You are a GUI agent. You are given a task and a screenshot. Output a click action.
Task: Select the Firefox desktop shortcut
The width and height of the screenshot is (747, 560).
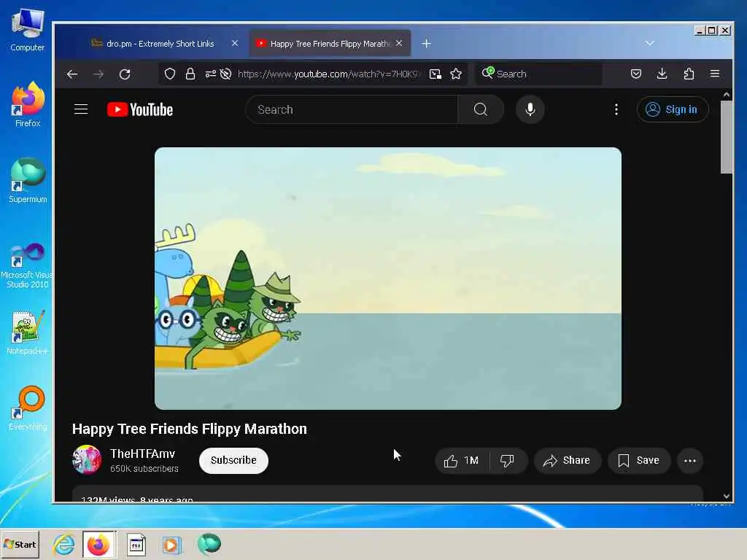pyautogui.click(x=28, y=104)
